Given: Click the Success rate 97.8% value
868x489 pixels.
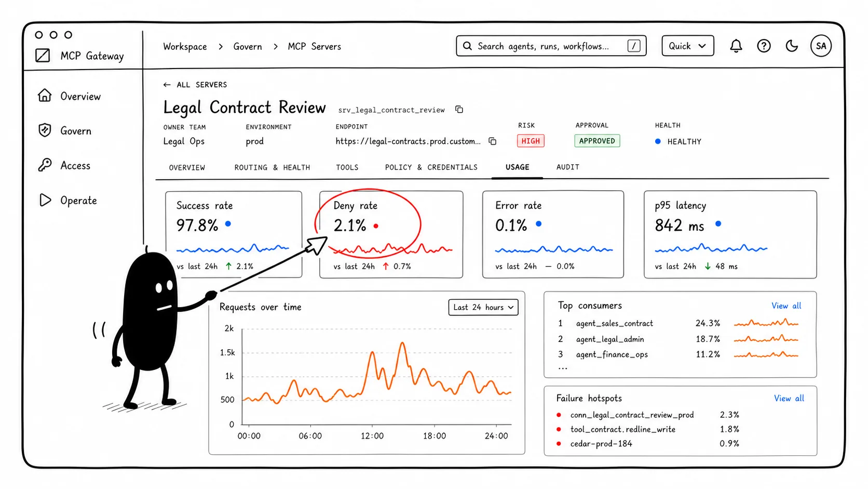Looking at the screenshot, I should 197,226.
